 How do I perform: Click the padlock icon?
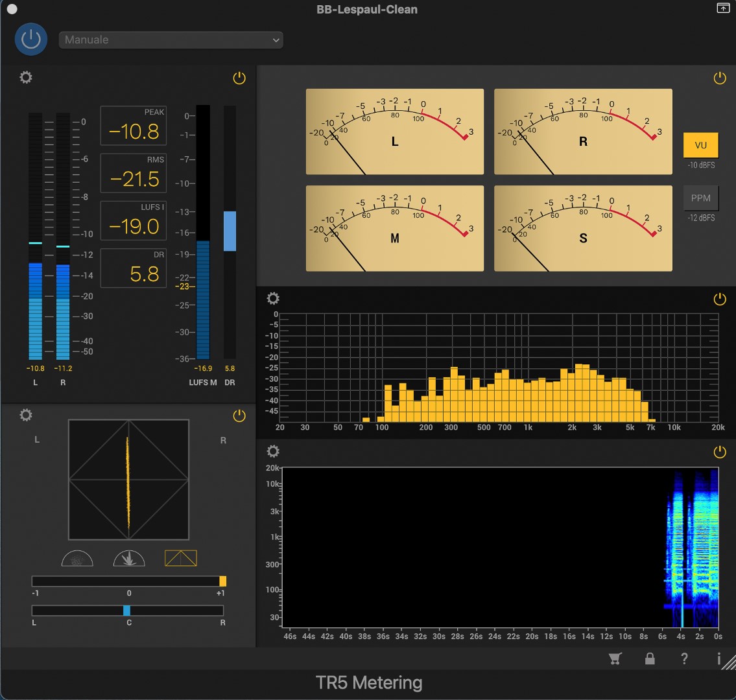(x=650, y=659)
